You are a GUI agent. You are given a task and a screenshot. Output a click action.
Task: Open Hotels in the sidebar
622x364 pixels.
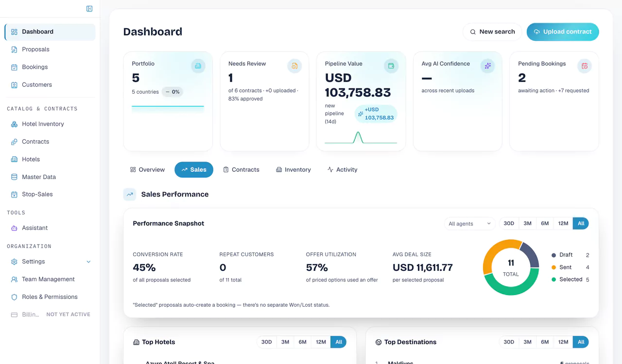coord(50,159)
